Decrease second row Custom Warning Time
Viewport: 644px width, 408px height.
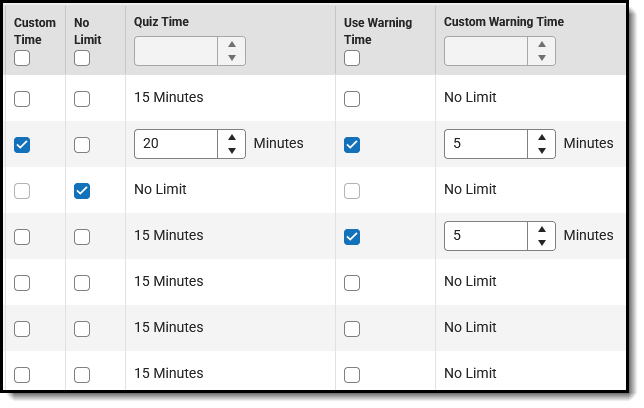[541, 151]
